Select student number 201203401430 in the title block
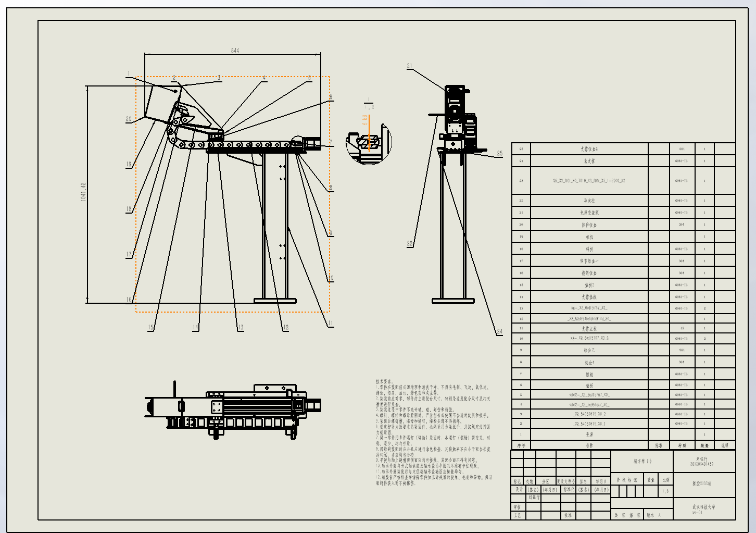The image size is (756, 533). (702, 464)
